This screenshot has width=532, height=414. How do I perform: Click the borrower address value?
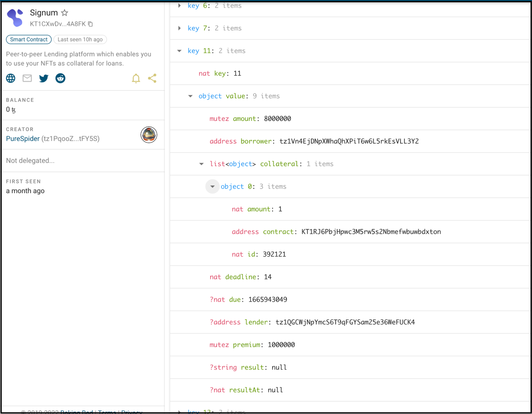(349, 141)
